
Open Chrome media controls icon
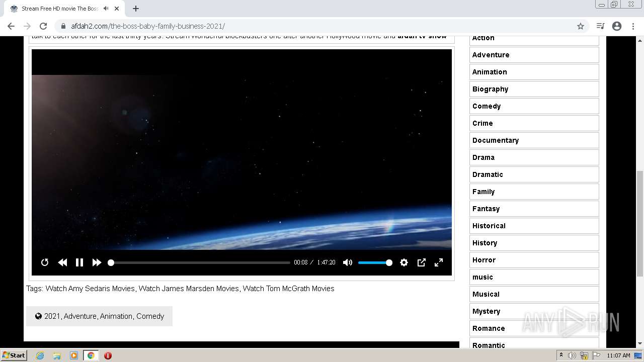pos(600,26)
